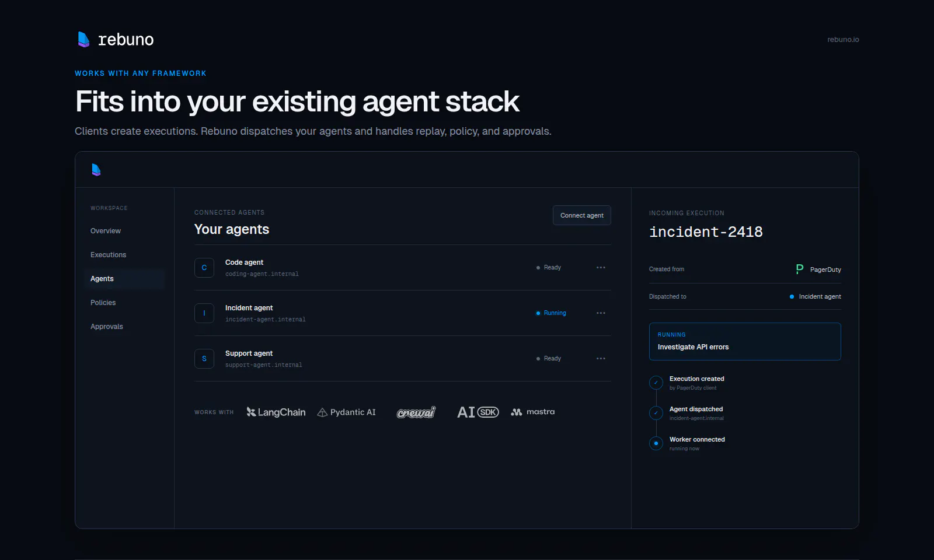This screenshot has width=934, height=560.
Task: Click the crewai logo
Action: tap(416, 412)
